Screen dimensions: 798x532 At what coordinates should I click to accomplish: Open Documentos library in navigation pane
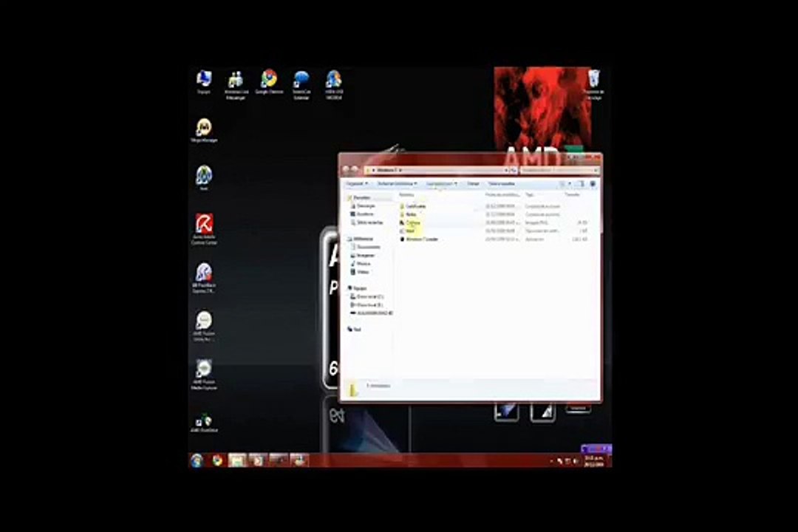point(366,247)
